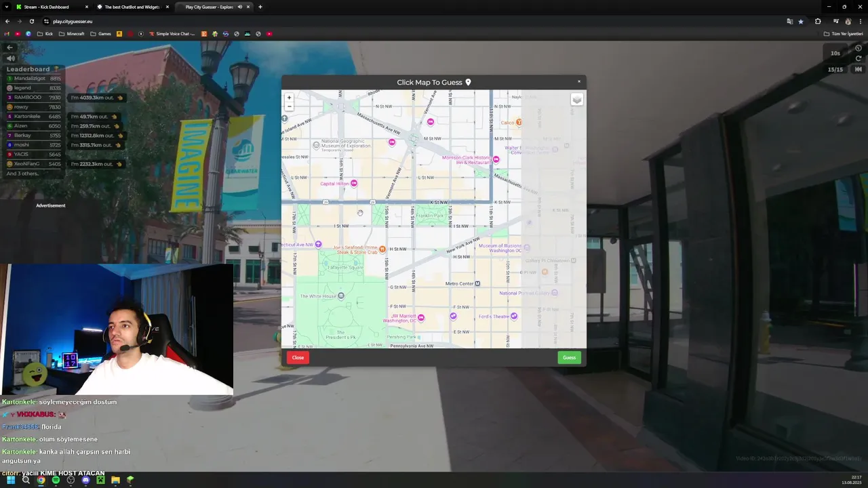Open the Games bookmarks folder
This screenshot has width=868, height=488.
coord(101,33)
